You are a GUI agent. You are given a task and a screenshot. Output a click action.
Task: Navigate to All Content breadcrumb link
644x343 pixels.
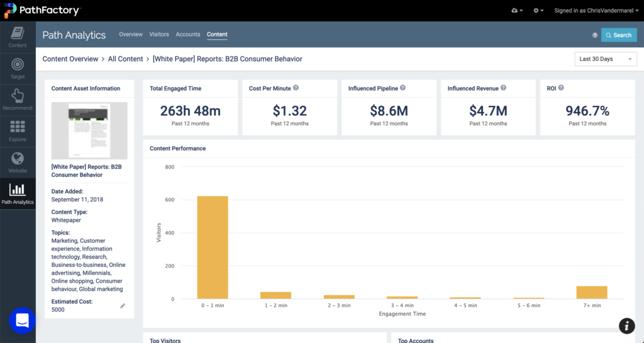[x=126, y=59]
